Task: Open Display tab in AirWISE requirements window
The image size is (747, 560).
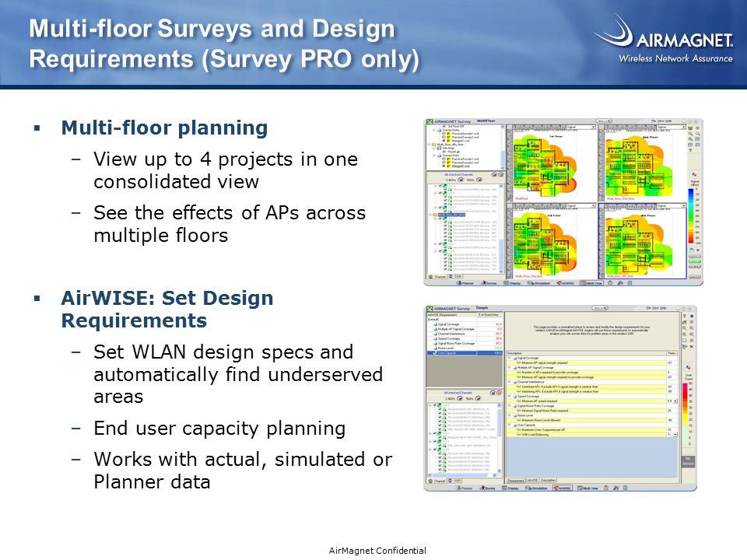Action: click(510, 488)
